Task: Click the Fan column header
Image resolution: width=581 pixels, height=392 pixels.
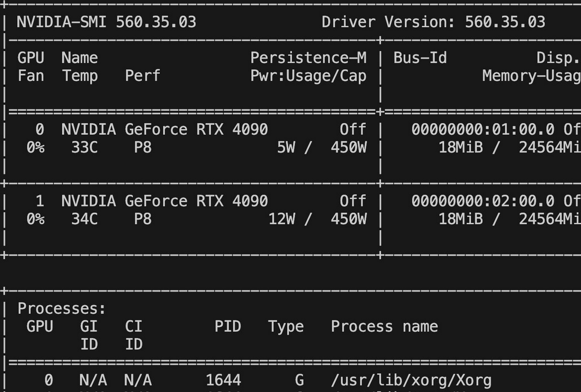Action: pos(31,76)
